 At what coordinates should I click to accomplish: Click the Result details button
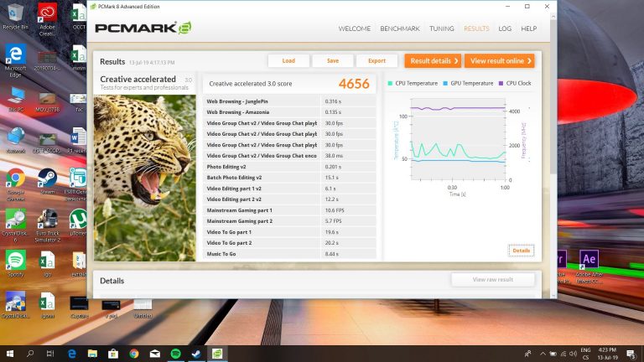click(x=433, y=60)
